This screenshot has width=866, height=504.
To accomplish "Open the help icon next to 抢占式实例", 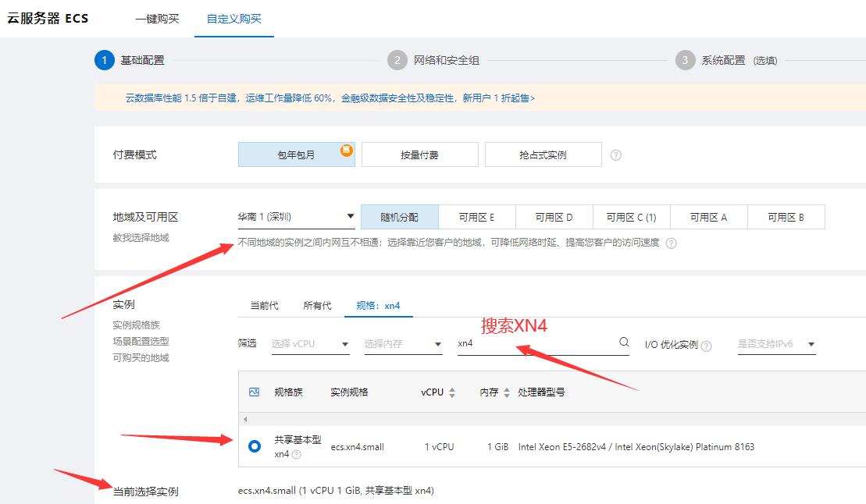I will click(x=616, y=154).
